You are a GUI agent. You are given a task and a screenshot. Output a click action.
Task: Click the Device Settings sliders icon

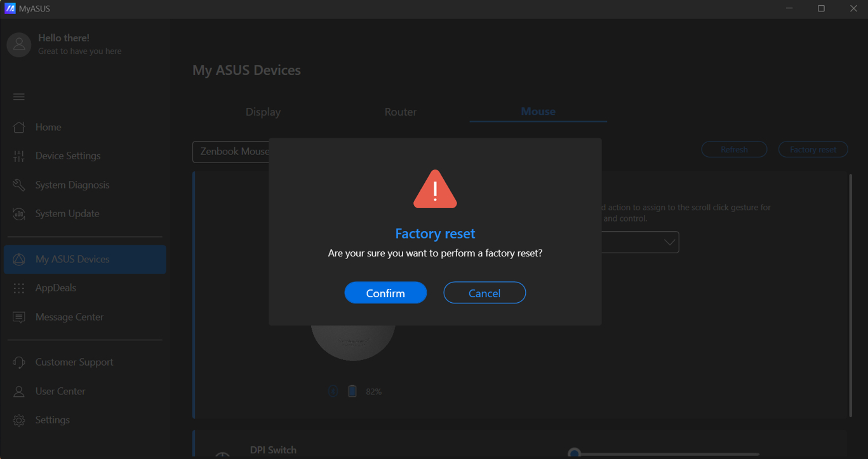pos(19,156)
